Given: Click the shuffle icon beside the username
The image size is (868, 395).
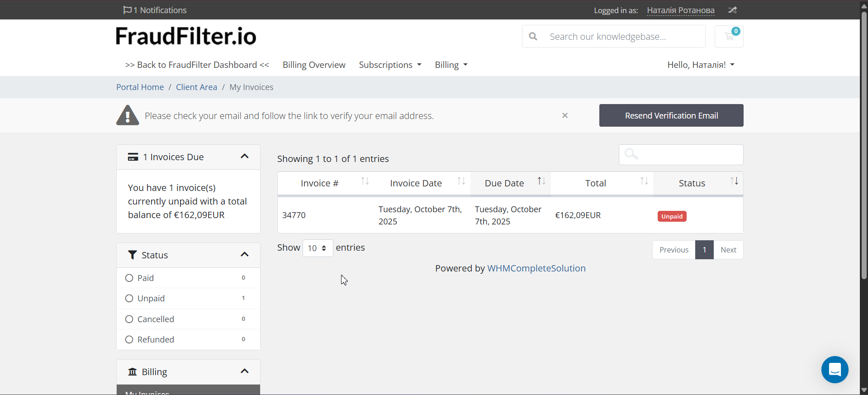Looking at the screenshot, I should coord(732,10).
